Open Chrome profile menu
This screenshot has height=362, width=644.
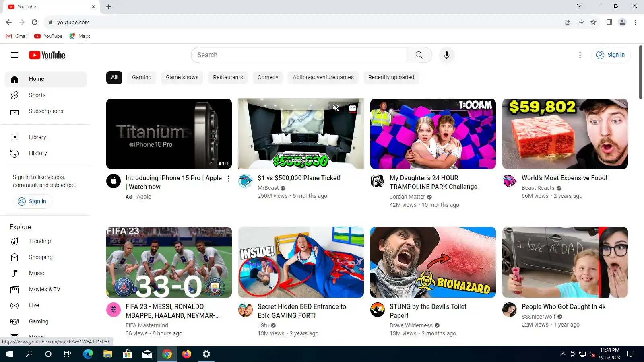coord(622,22)
